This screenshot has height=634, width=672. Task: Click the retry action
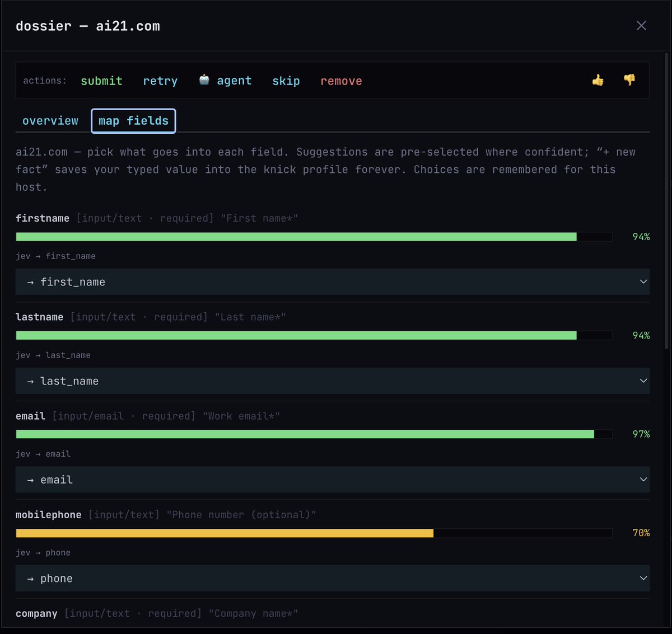160,81
